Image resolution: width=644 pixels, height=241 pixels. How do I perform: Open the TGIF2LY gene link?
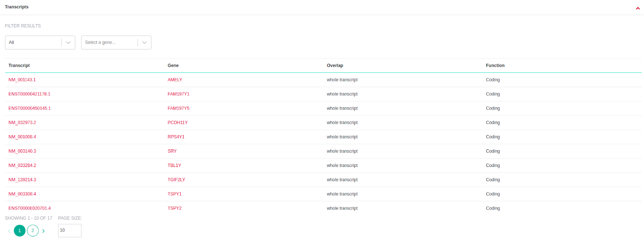176,180
